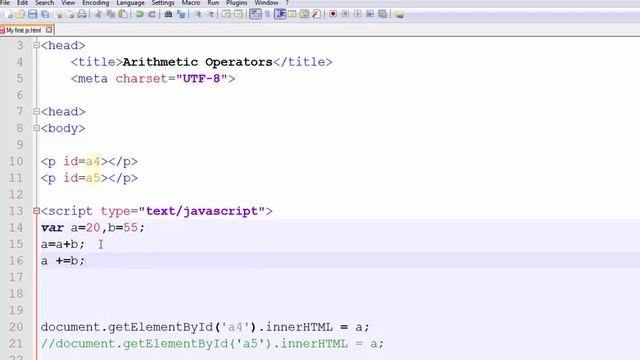Click the paragraph with id=a5
The height and width of the screenshot is (360, 640).
point(89,178)
